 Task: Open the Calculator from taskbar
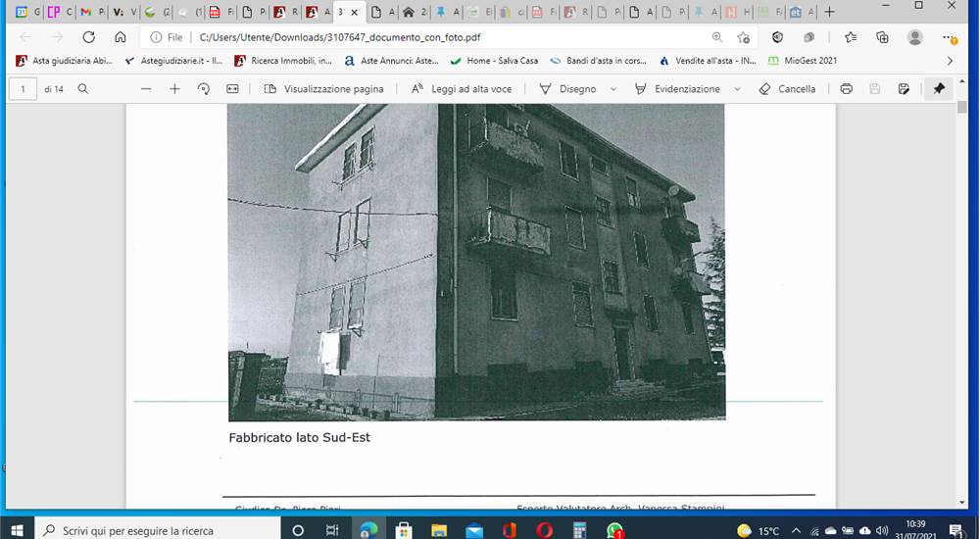(x=579, y=530)
